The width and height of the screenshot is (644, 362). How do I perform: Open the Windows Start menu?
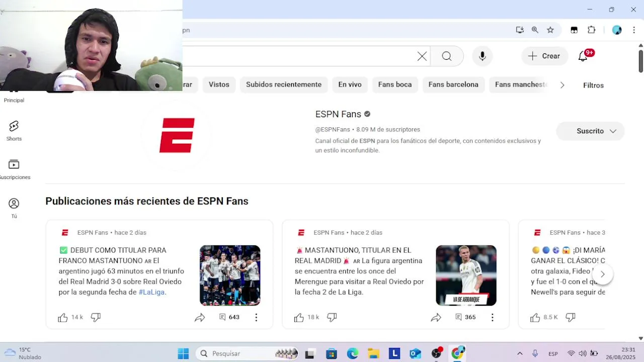183,353
